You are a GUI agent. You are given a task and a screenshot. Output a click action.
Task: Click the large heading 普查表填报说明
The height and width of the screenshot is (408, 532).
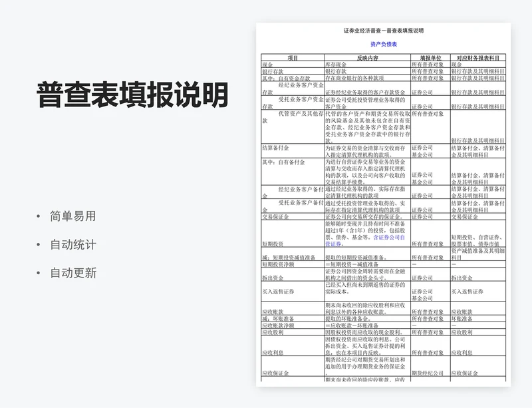pyautogui.click(x=132, y=95)
